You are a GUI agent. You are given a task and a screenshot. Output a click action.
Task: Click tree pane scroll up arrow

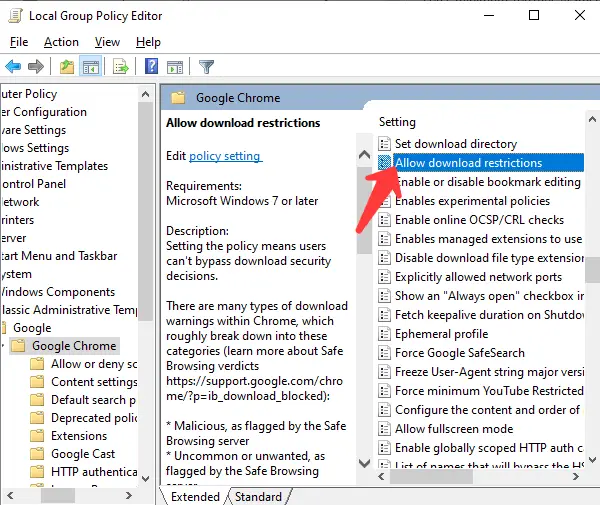click(x=145, y=94)
